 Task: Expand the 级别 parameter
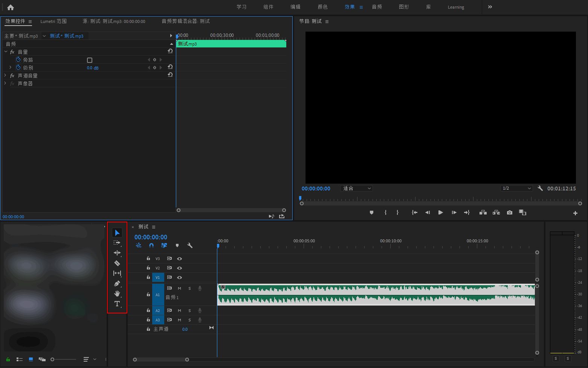tap(11, 67)
